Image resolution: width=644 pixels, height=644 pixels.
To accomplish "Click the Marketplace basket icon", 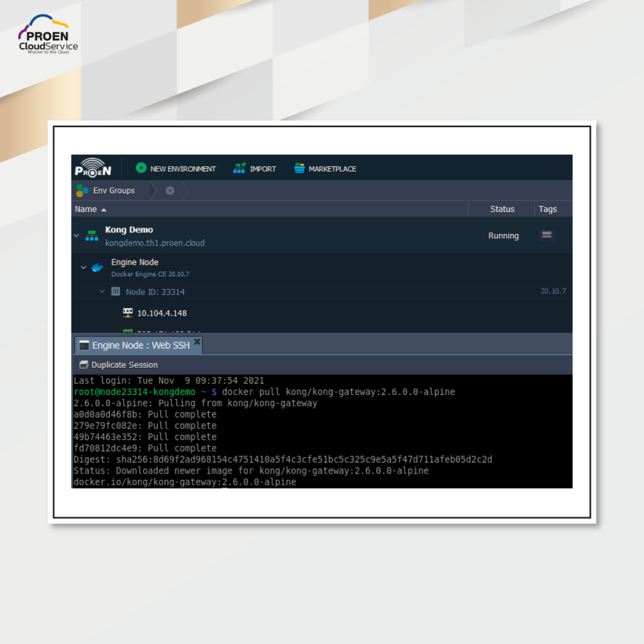I will [x=299, y=168].
